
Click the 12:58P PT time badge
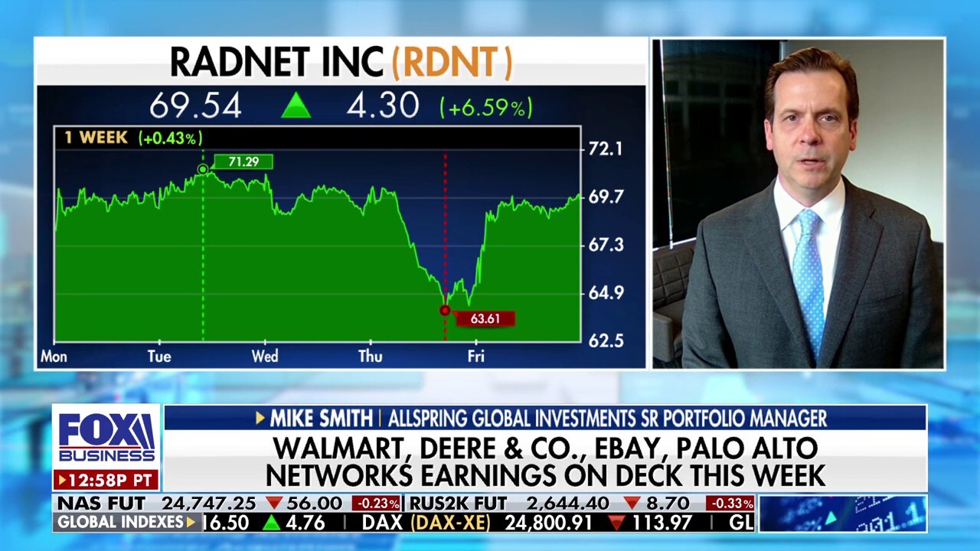pyautogui.click(x=106, y=480)
